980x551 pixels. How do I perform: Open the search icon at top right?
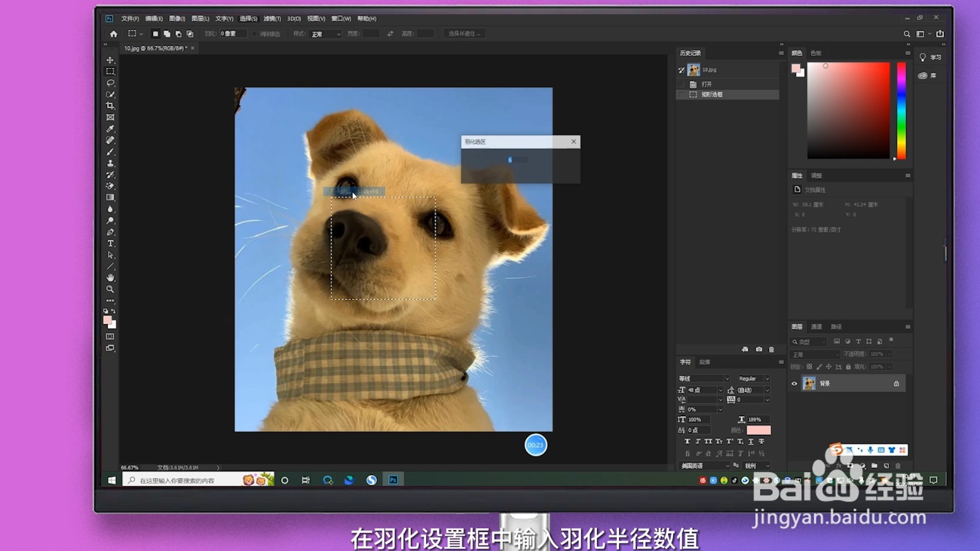point(907,34)
